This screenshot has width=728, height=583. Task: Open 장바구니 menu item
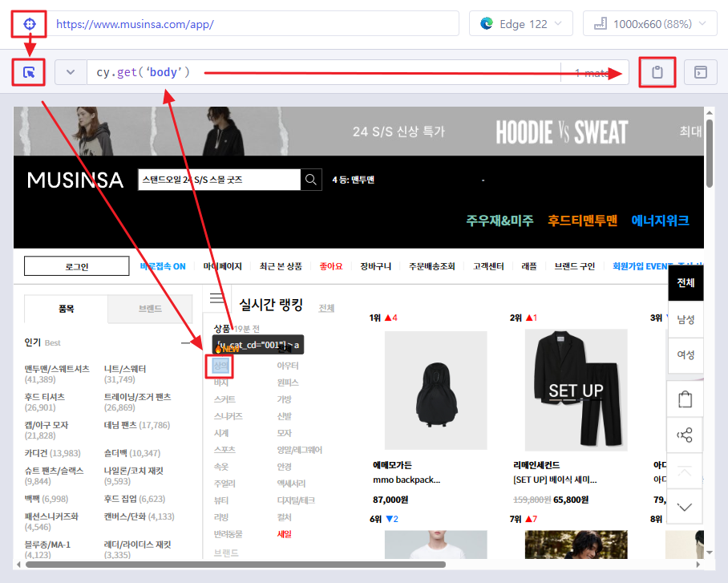click(x=375, y=266)
